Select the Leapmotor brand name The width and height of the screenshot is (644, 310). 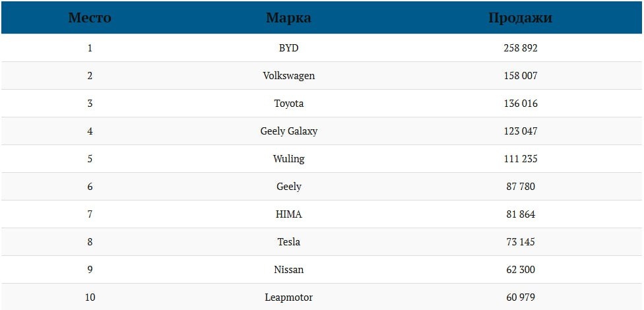tap(289, 297)
